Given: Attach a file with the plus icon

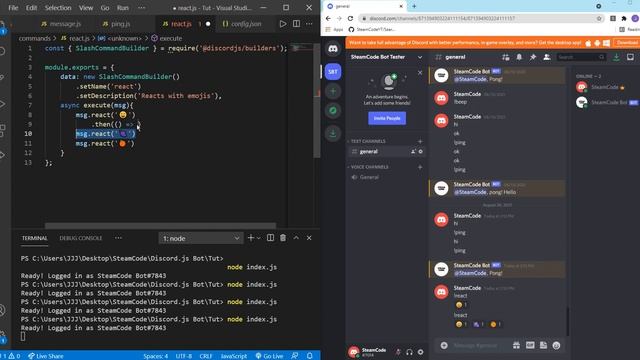Looking at the screenshot, I should [444, 345].
